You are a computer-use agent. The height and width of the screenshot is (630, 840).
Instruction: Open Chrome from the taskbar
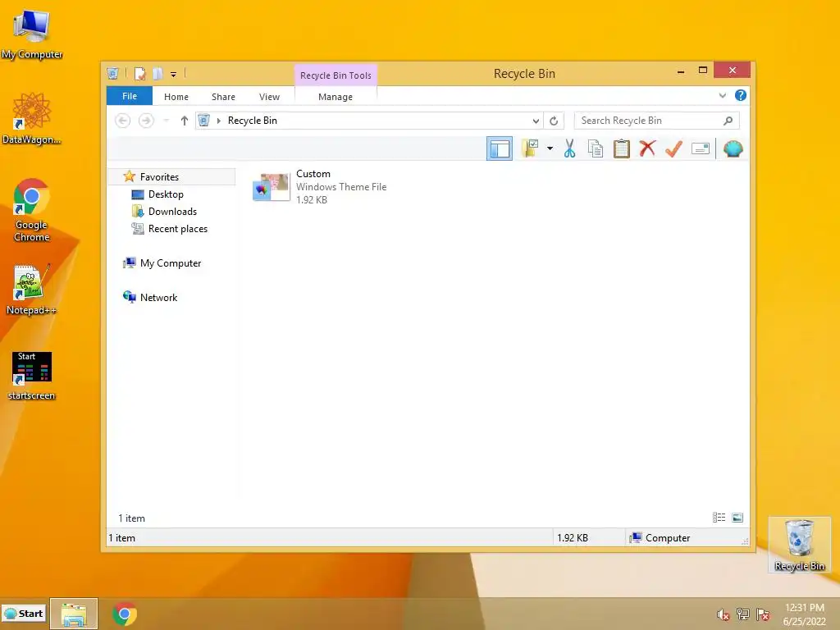tap(125, 614)
